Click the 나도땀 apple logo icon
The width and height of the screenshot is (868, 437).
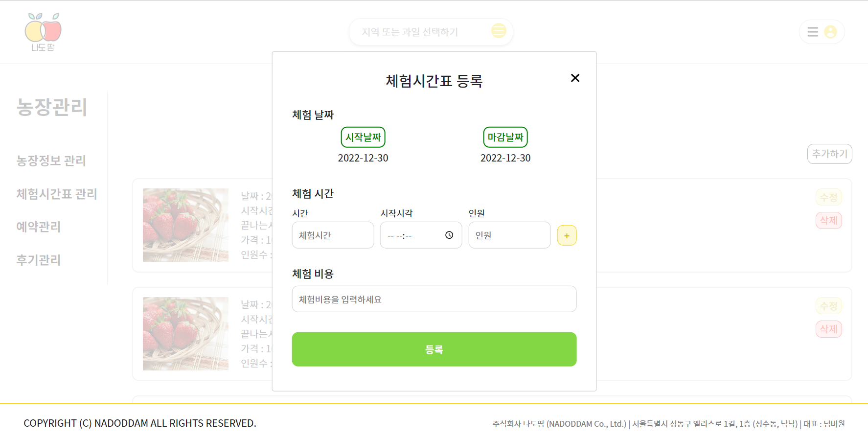pyautogui.click(x=43, y=31)
